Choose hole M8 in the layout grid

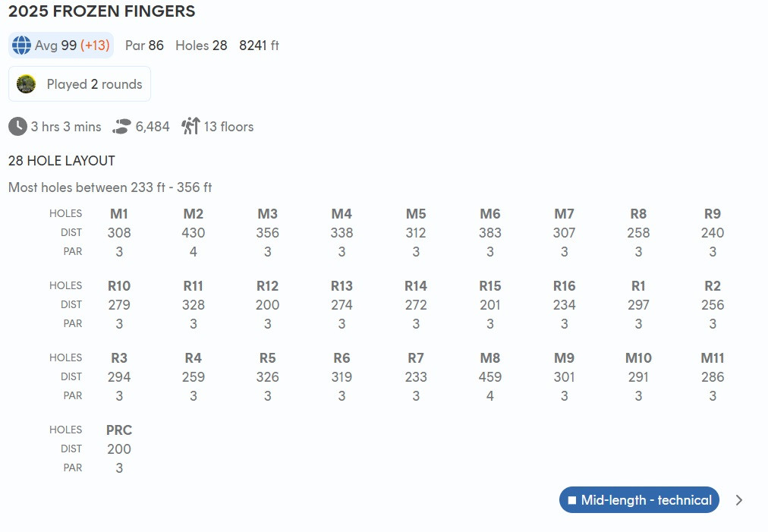pos(490,358)
